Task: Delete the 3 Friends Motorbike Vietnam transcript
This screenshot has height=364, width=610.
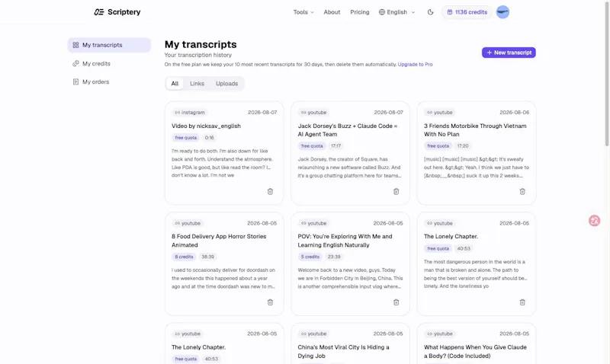Action: click(x=522, y=191)
